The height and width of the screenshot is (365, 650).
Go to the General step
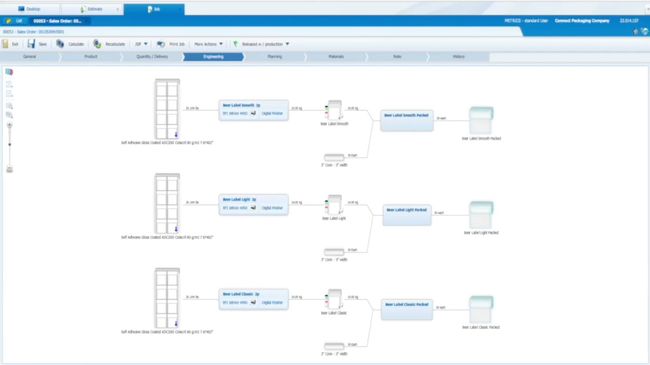point(29,56)
